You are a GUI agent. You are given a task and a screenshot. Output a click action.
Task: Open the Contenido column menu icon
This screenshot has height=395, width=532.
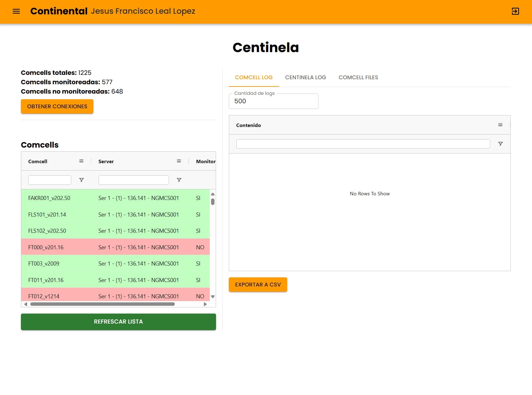click(x=500, y=125)
